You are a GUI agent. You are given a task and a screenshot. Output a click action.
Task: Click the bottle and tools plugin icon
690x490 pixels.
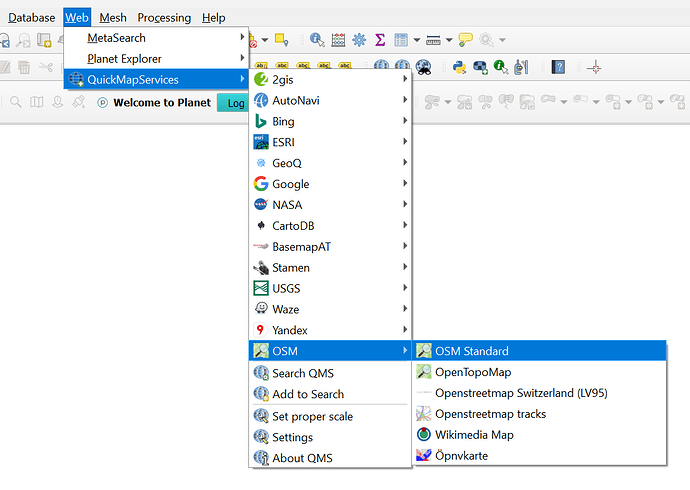[521, 67]
